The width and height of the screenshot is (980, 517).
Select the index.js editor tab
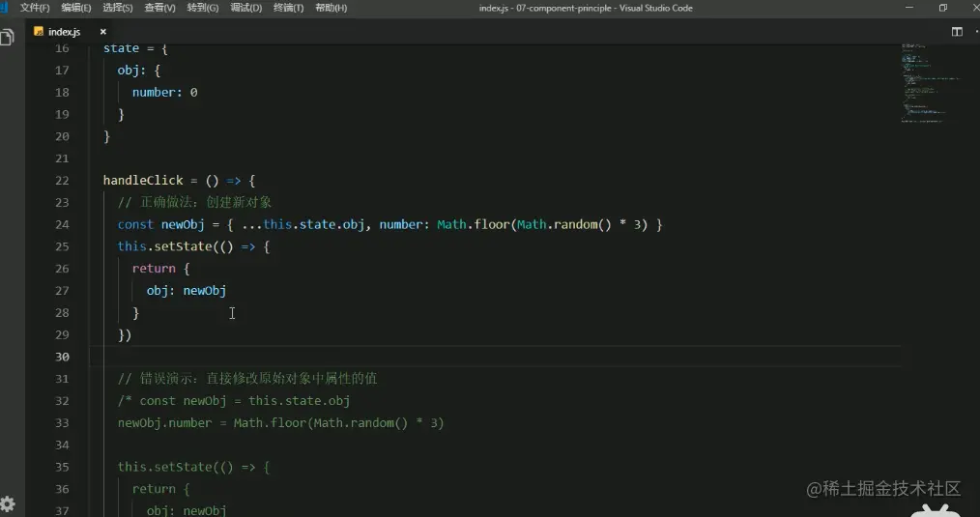(64, 32)
